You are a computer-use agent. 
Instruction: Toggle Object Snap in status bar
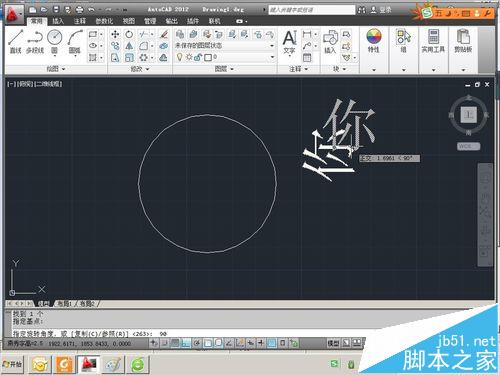point(207,343)
